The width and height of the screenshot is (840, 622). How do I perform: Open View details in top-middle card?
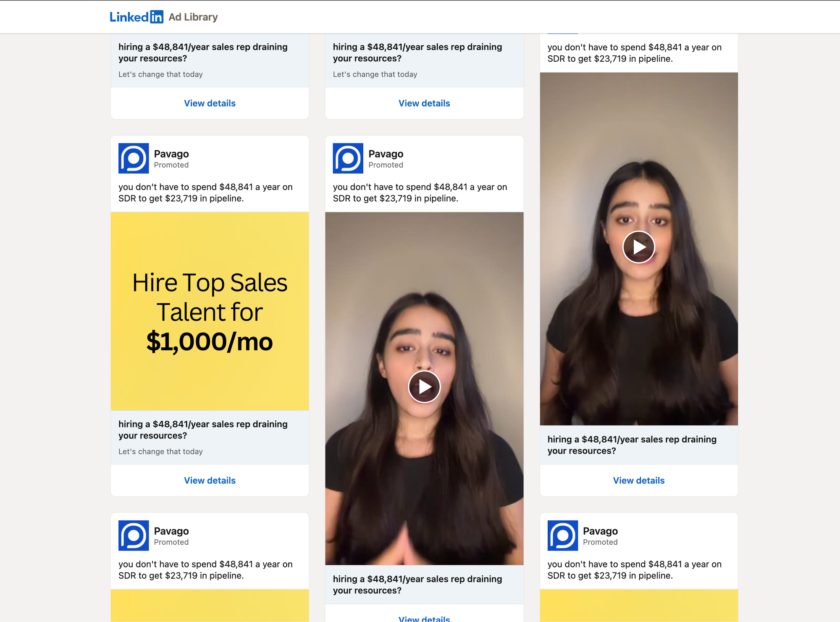coord(424,103)
